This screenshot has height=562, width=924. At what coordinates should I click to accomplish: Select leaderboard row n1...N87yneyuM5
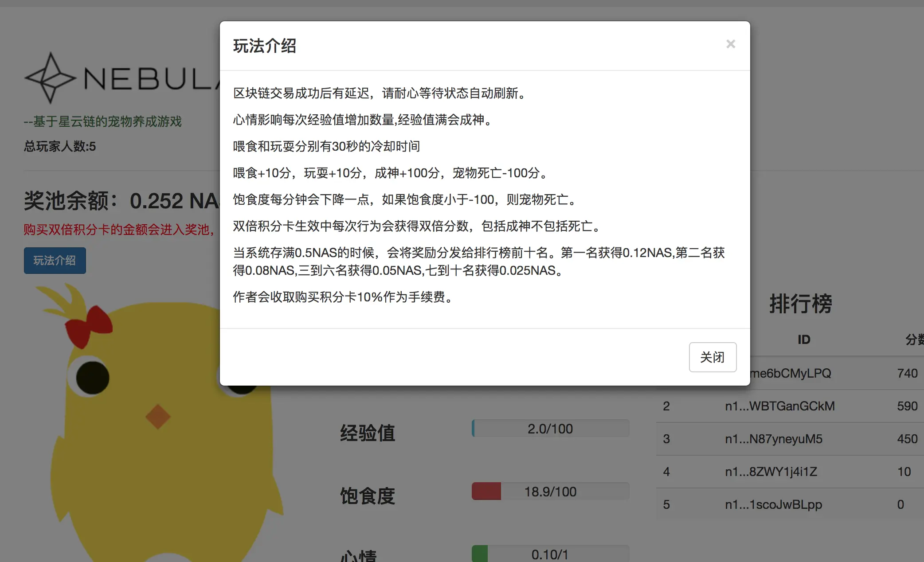coord(773,439)
